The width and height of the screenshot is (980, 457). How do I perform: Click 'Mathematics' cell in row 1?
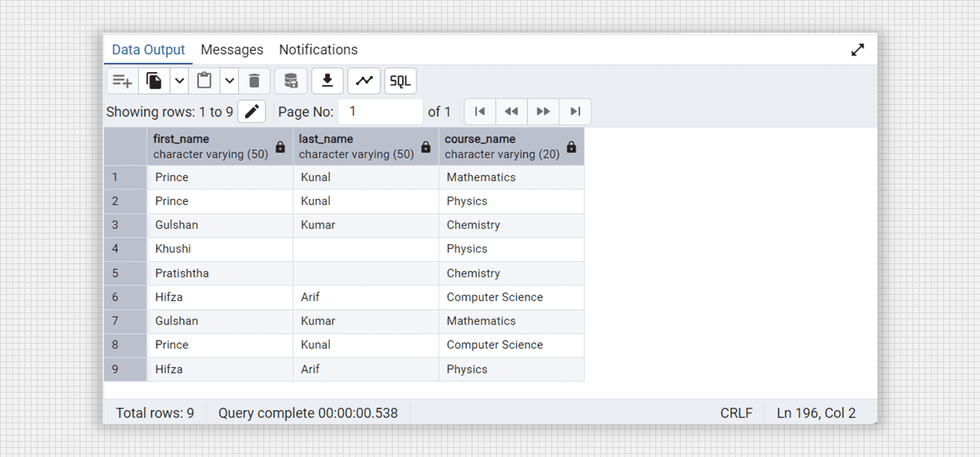point(511,178)
